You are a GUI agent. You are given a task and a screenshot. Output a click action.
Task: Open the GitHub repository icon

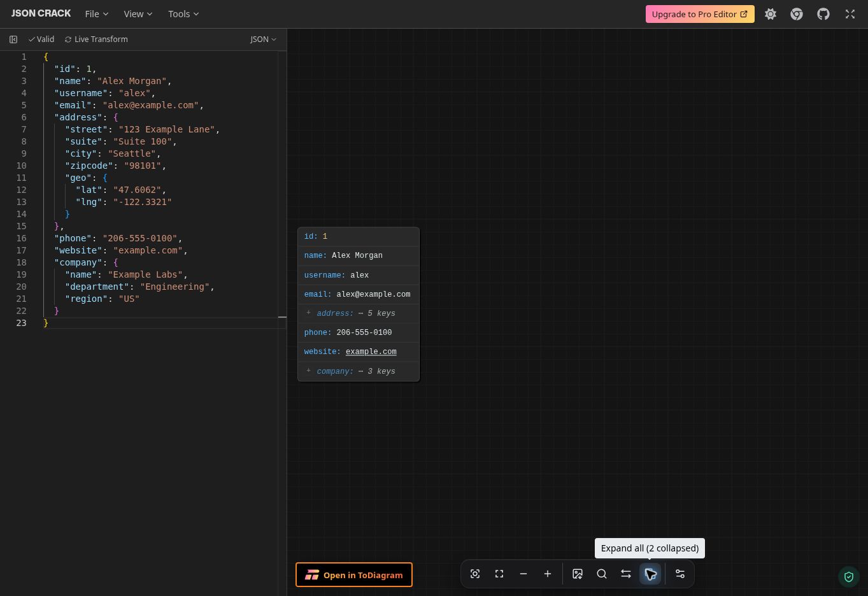[823, 14]
